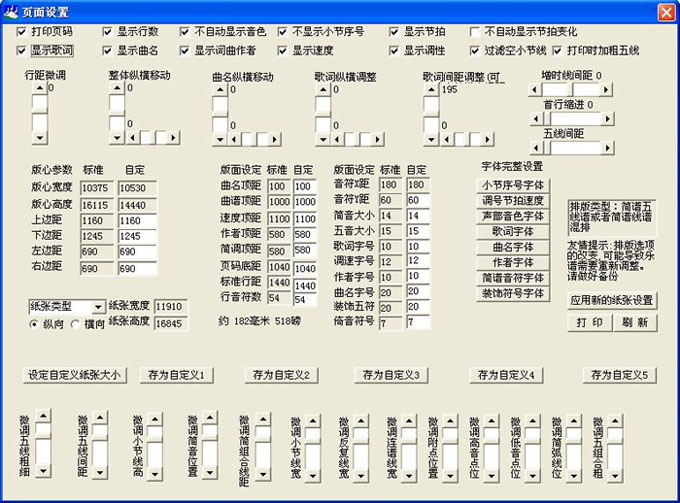Click 存为自定义1 button
Screen dimensions: 680x503
175,375
